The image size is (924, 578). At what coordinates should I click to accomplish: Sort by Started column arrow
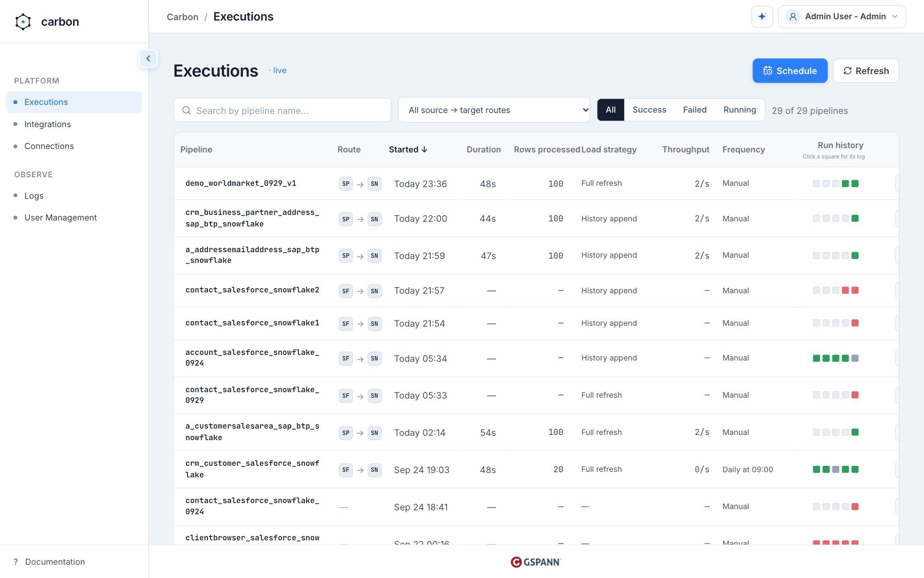coord(424,149)
